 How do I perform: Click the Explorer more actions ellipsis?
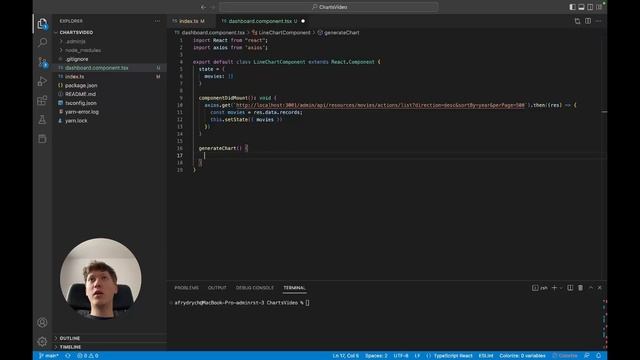(x=157, y=21)
